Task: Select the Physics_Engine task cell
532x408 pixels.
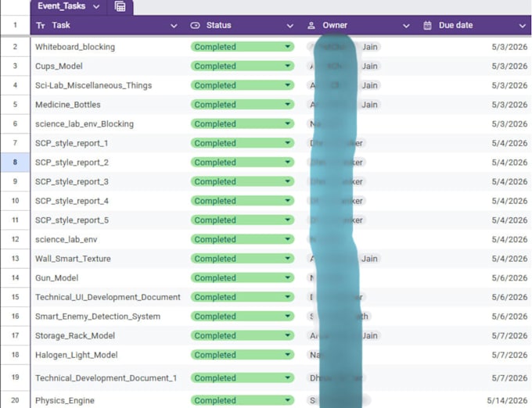Action: [x=108, y=400]
